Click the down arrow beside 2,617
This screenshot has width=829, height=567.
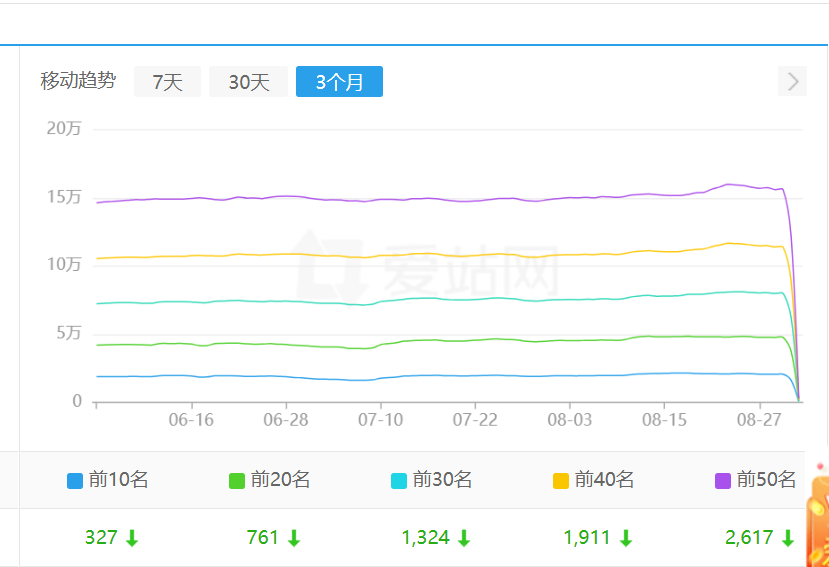point(788,538)
